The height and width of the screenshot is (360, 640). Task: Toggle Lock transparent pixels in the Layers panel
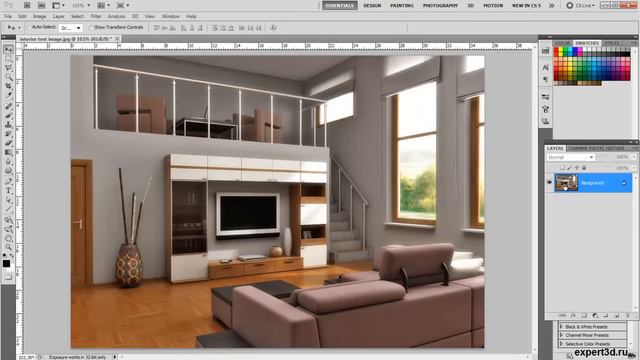click(562, 168)
